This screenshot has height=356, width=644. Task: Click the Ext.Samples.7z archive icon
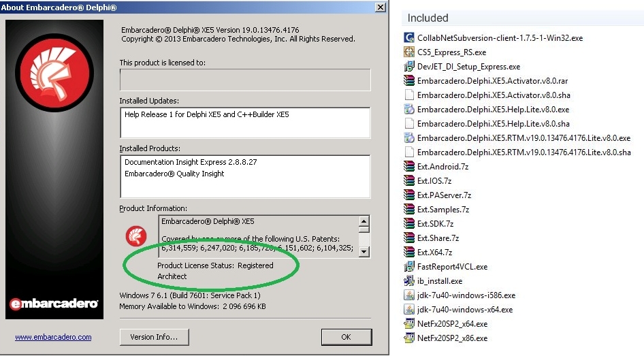409,210
